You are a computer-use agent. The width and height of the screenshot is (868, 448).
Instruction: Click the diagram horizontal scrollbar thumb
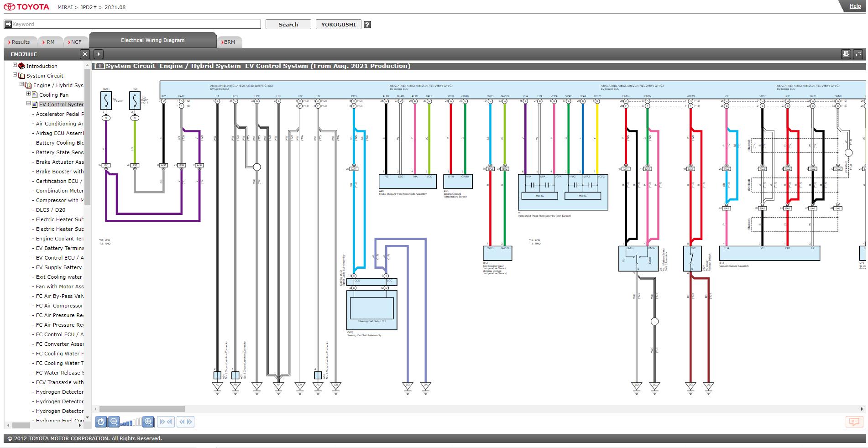[x=142, y=409]
